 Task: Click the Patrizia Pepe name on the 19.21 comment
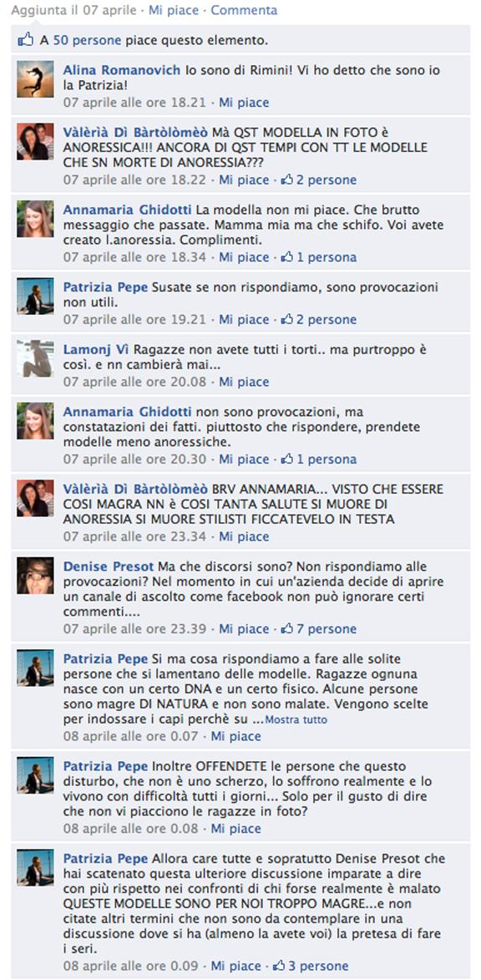105,287
